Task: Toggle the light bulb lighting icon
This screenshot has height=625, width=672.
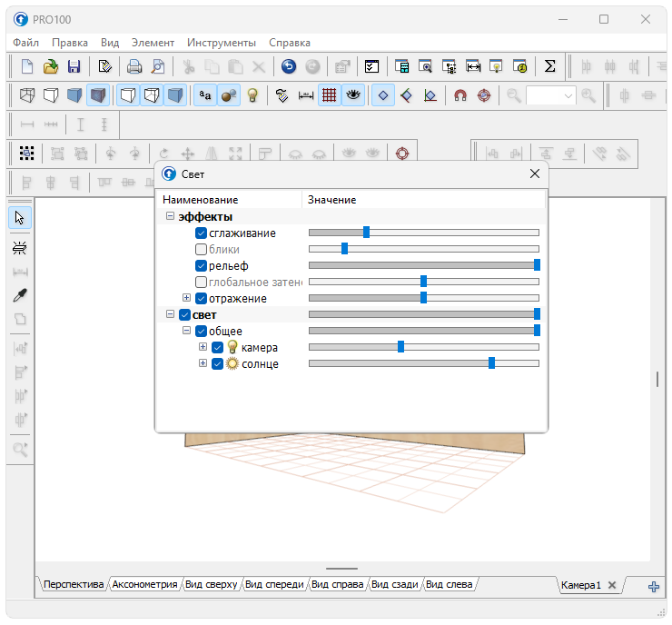Action: tap(252, 95)
